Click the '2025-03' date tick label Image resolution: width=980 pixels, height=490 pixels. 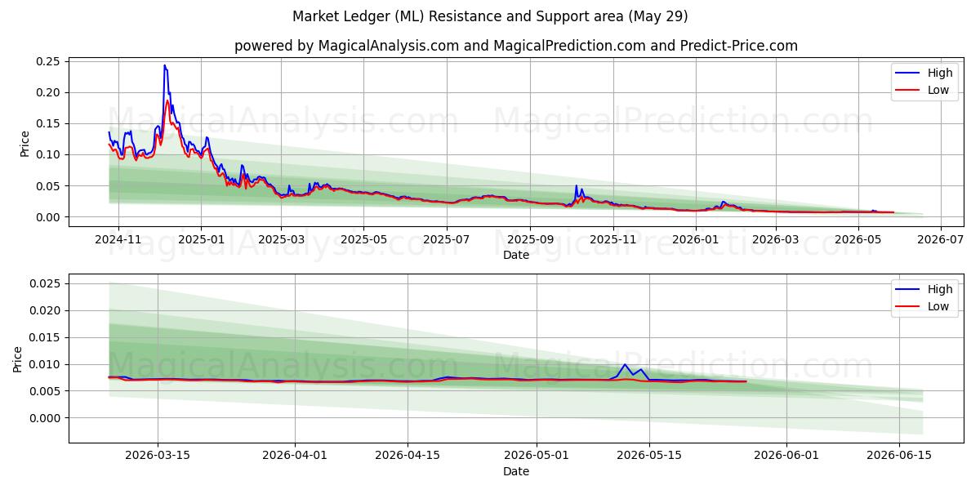(280, 239)
